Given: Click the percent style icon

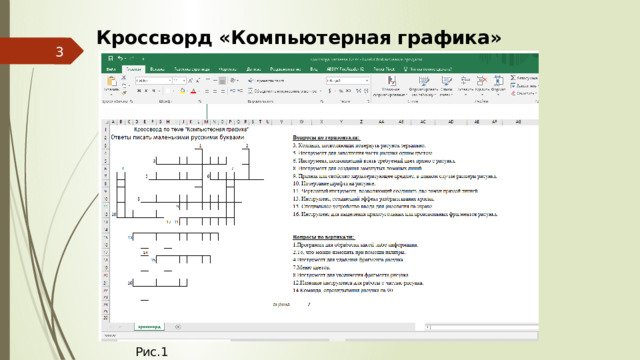Looking at the screenshot, I should tap(341, 91).
